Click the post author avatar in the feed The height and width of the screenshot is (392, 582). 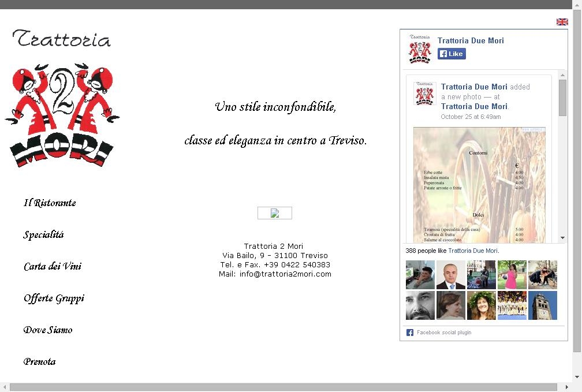click(424, 94)
